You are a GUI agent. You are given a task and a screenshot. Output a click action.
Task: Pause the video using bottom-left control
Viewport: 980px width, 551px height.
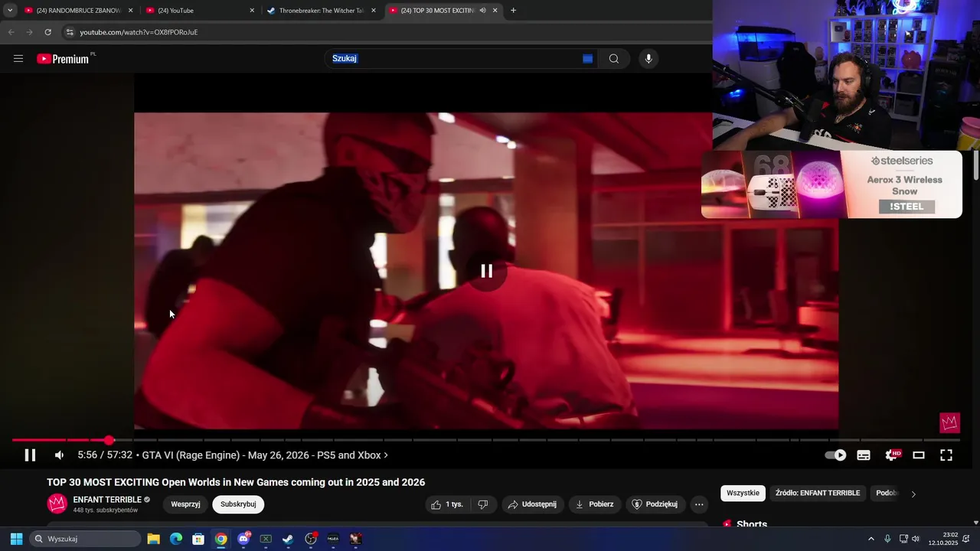click(30, 455)
